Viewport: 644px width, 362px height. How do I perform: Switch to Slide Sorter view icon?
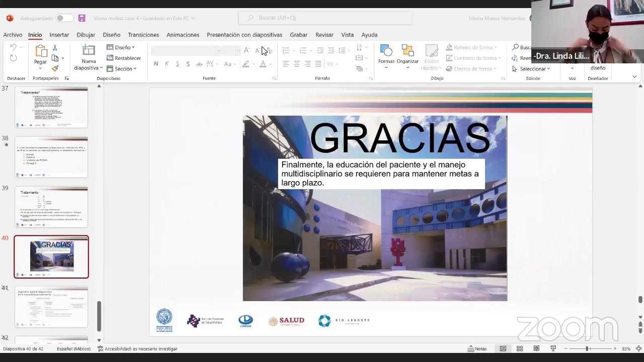pyautogui.click(x=520, y=348)
